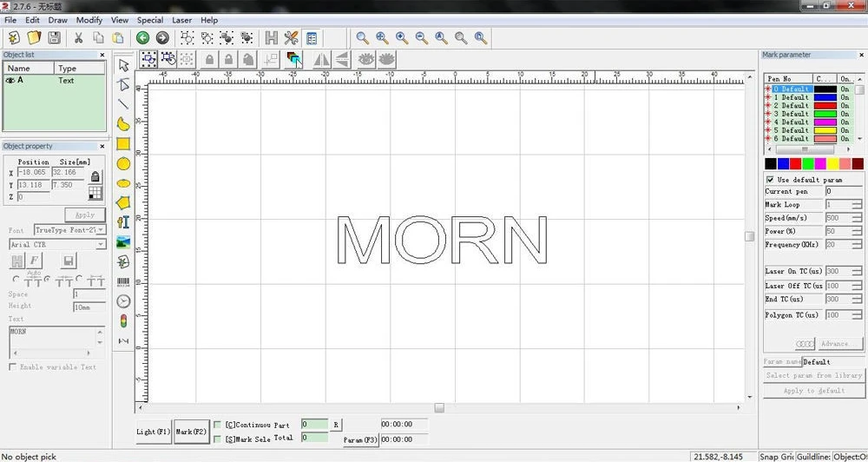Open the File menu
The image size is (868, 462).
(10, 20)
